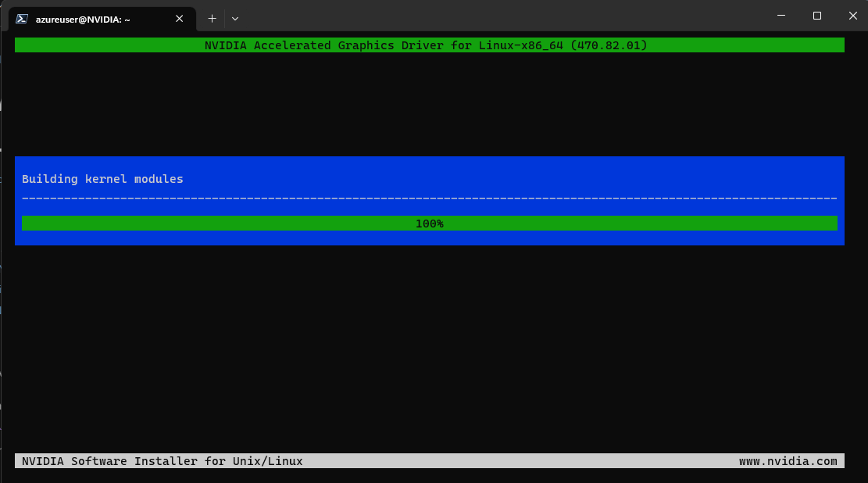The height and width of the screenshot is (483, 868).
Task: Close the azureuser@NVIDIA terminal tab
Action: click(180, 19)
